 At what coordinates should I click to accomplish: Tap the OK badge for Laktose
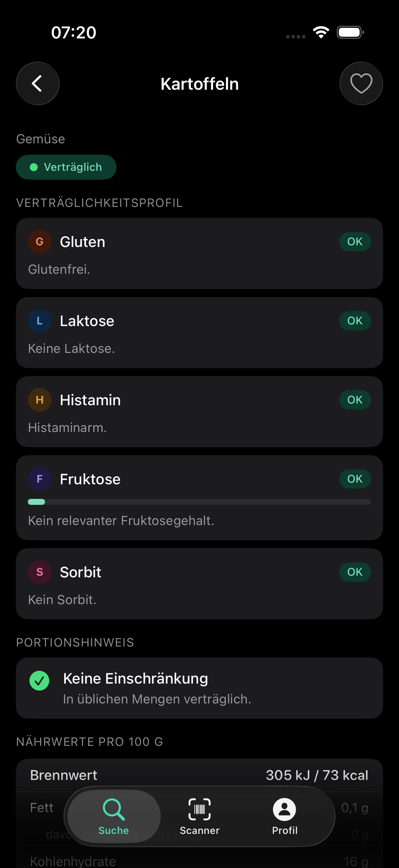pyautogui.click(x=355, y=321)
